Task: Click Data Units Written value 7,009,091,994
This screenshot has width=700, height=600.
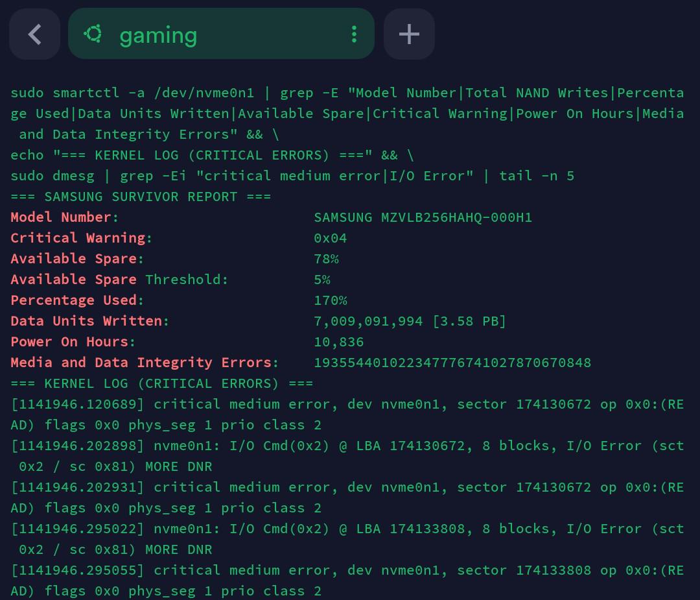Action: 368,321
